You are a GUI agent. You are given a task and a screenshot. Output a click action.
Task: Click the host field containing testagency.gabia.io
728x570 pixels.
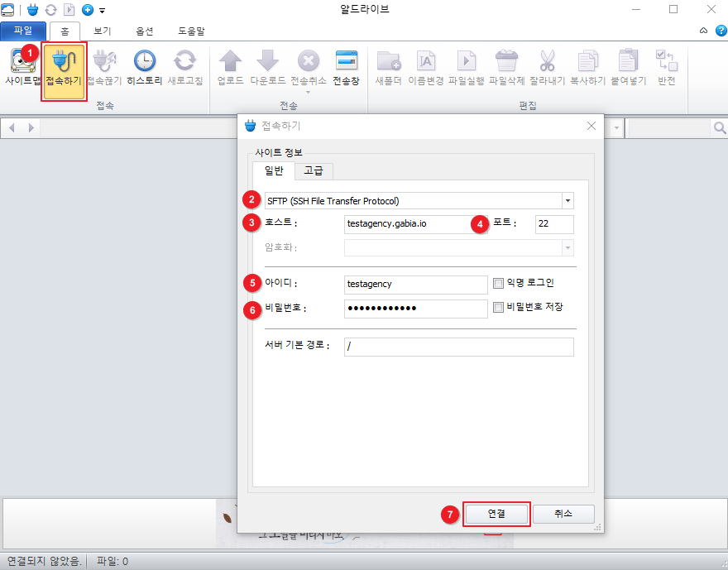pos(415,224)
